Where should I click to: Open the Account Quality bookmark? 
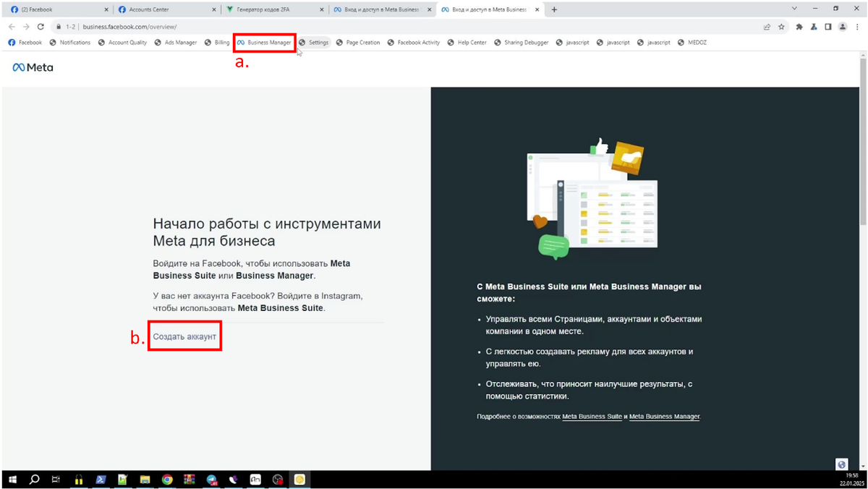pos(122,43)
